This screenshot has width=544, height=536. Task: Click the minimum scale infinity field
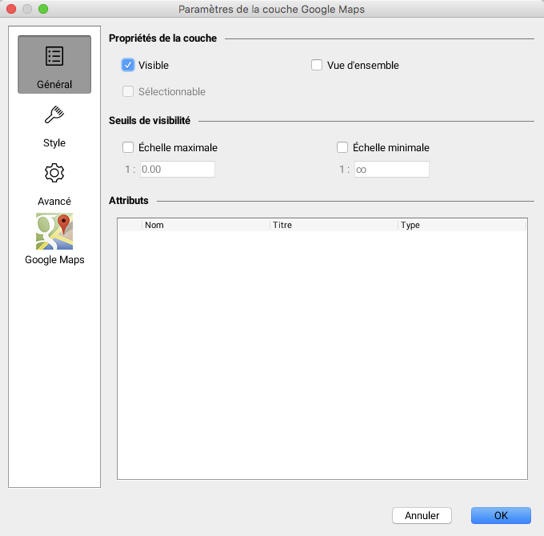point(392,169)
